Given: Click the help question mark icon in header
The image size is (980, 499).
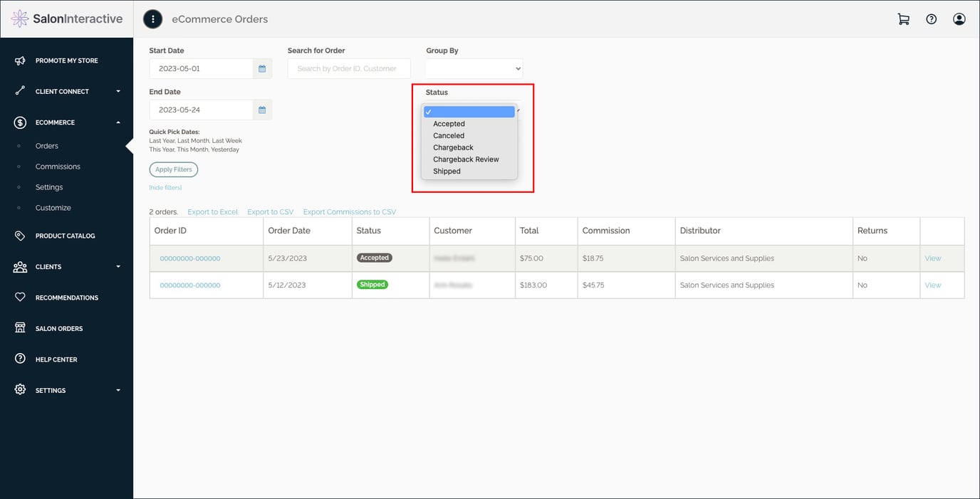Looking at the screenshot, I should [931, 19].
